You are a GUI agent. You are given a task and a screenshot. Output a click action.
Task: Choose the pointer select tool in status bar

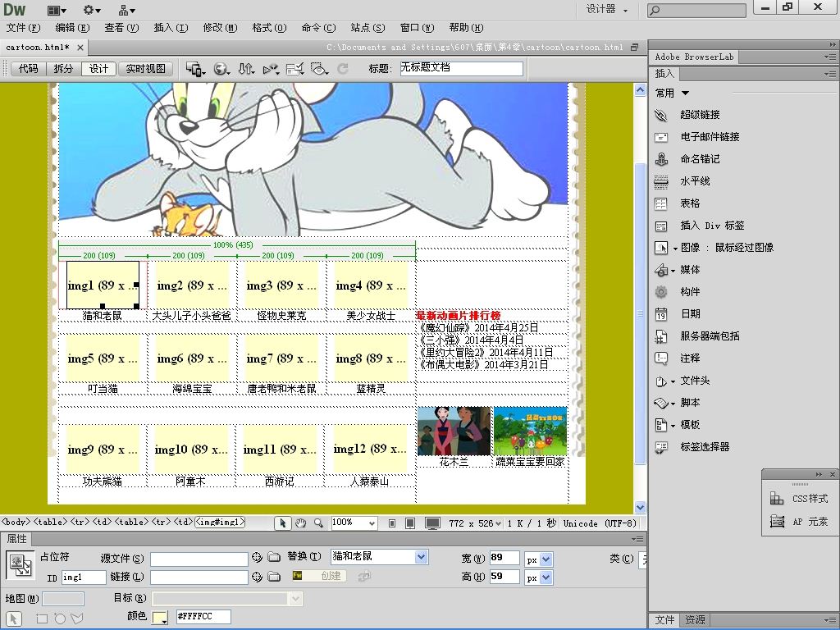[x=283, y=523]
